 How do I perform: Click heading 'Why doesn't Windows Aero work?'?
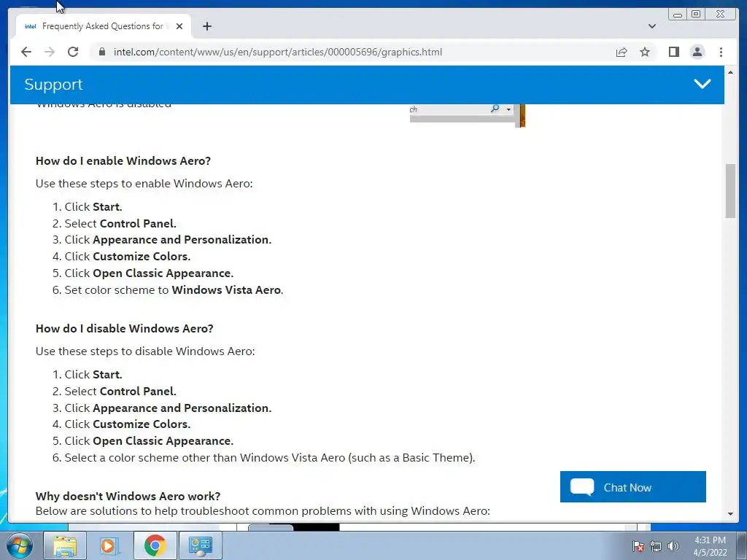tap(128, 496)
